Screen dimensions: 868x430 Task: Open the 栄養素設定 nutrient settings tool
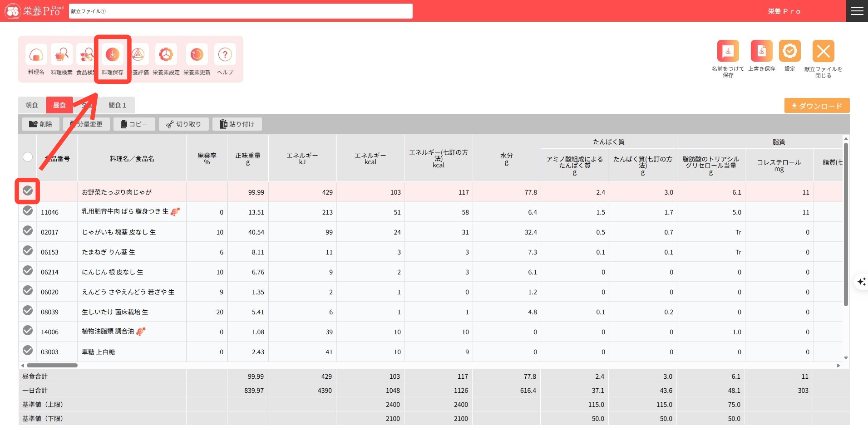[x=166, y=55]
